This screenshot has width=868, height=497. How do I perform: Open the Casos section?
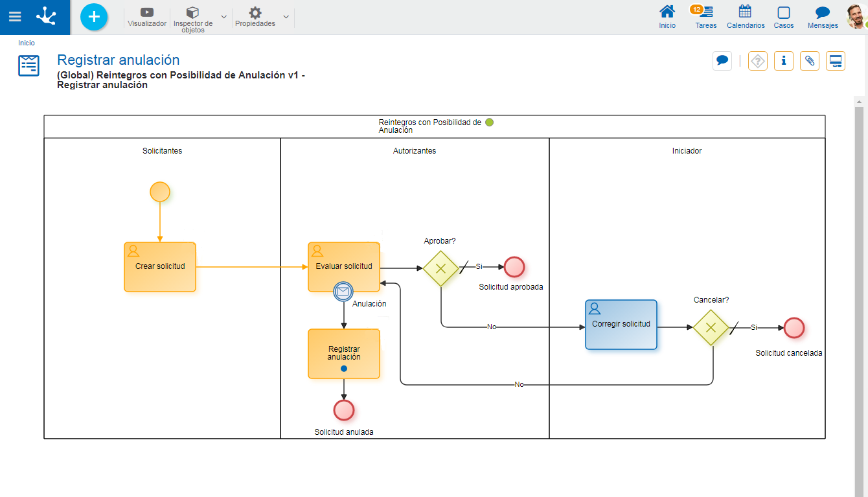point(784,17)
